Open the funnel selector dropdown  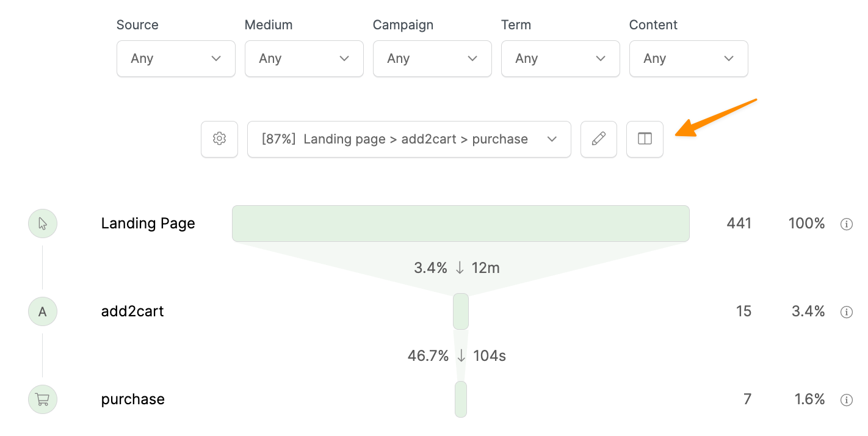(409, 139)
